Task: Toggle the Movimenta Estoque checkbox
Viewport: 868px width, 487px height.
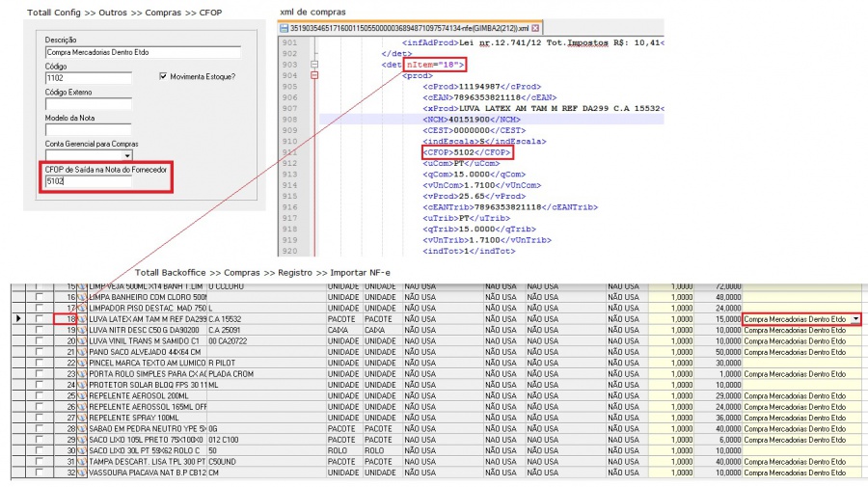Action: [x=163, y=76]
